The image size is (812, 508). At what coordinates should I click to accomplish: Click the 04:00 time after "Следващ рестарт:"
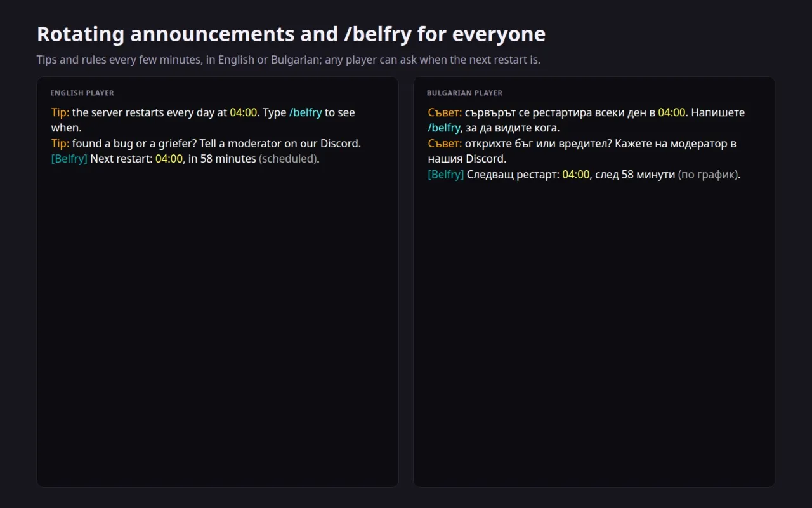click(576, 174)
